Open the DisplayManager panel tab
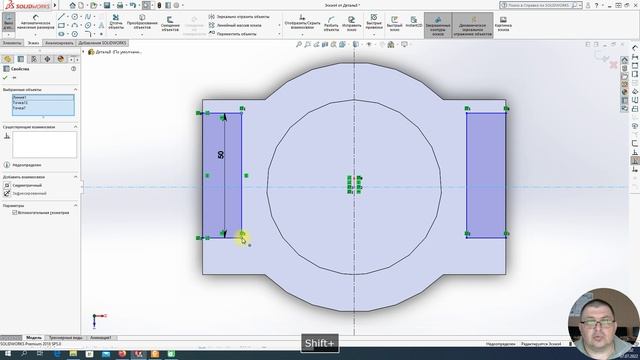640x360 pixels. tap(61, 59)
